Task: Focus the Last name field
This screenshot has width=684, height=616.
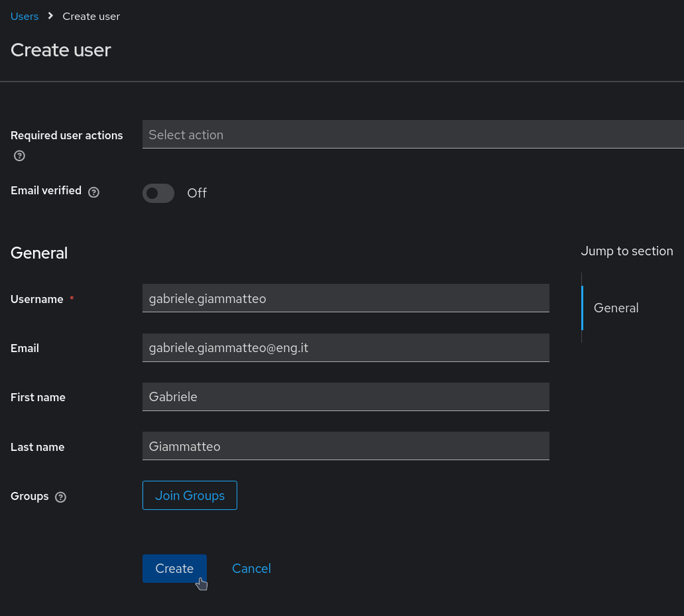Action: tap(345, 446)
